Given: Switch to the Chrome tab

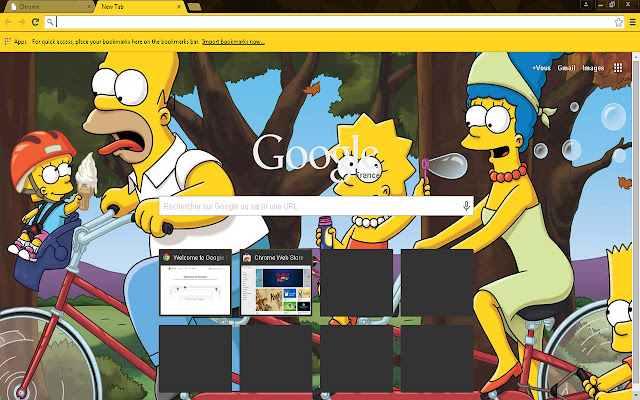Looking at the screenshot, I should [x=49, y=7].
